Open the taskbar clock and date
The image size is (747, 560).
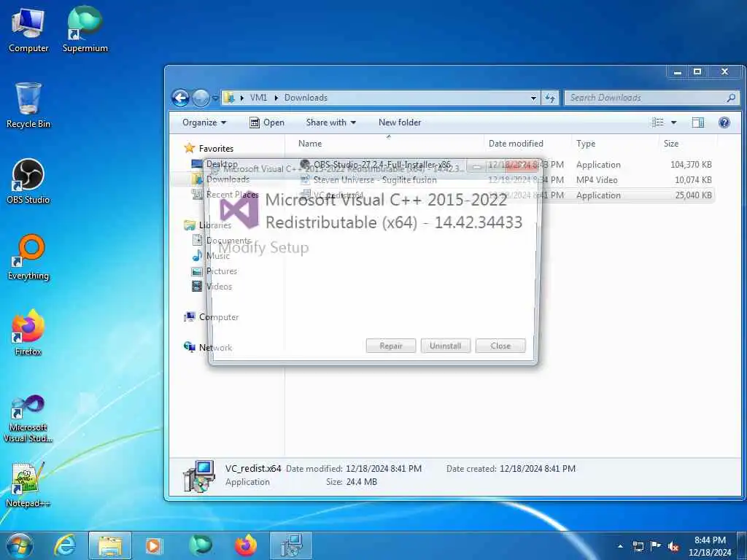pyautogui.click(x=710, y=546)
